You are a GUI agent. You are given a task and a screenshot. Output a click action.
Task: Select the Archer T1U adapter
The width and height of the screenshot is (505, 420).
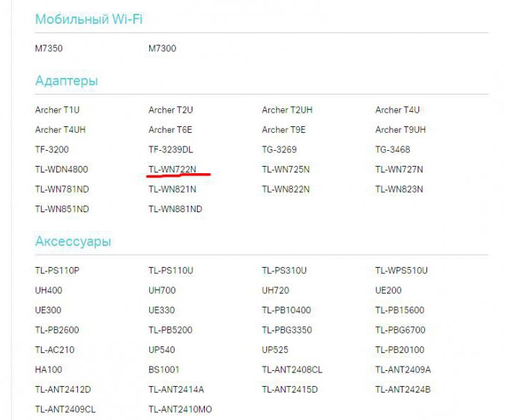tap(57, 110)
